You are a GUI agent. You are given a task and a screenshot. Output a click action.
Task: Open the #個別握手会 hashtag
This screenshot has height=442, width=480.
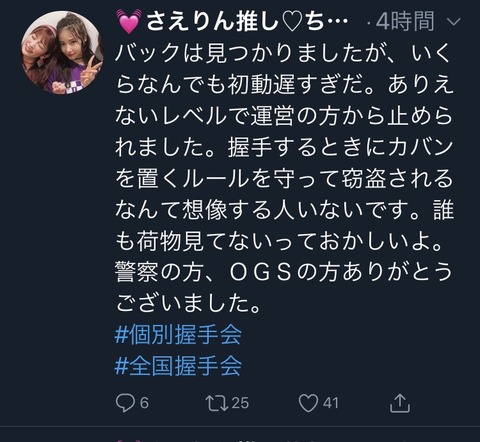[x=178, y=335]
